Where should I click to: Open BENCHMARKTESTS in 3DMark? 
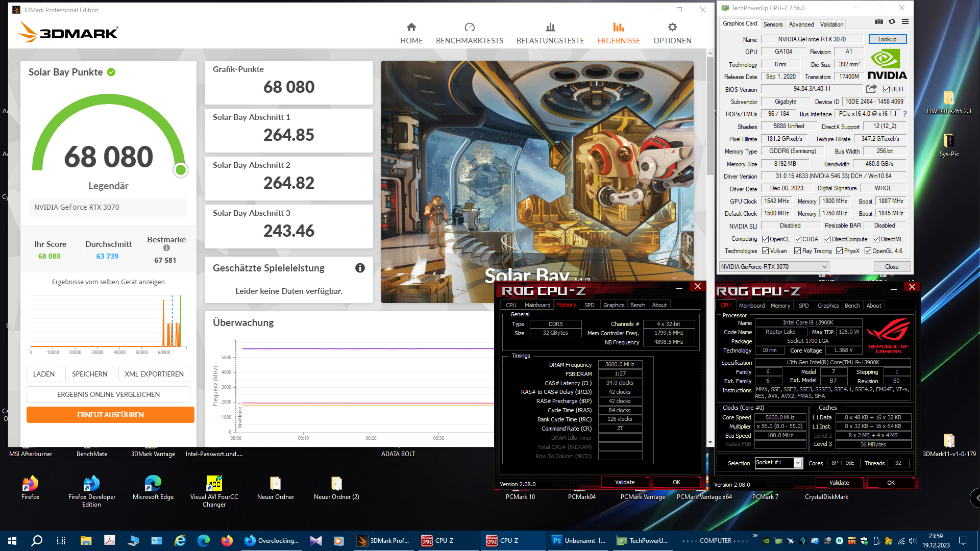(x=470, y=34)
